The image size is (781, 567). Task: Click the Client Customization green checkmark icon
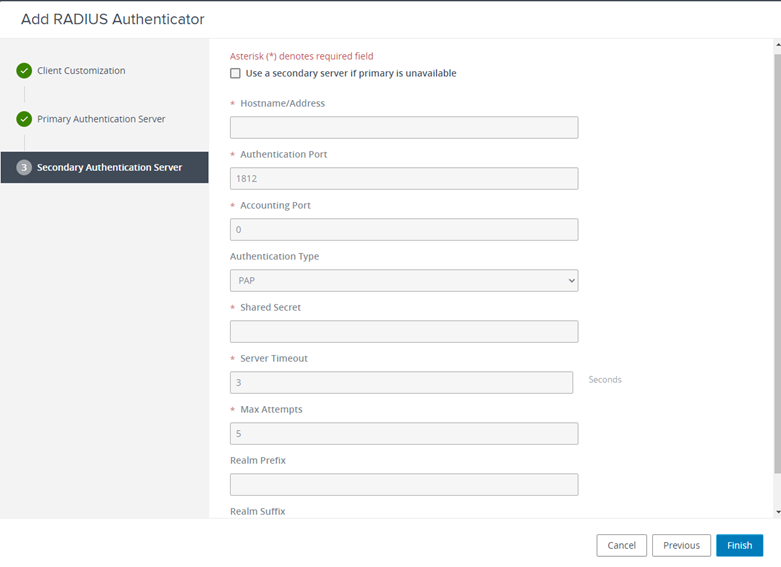pos(24,71)
